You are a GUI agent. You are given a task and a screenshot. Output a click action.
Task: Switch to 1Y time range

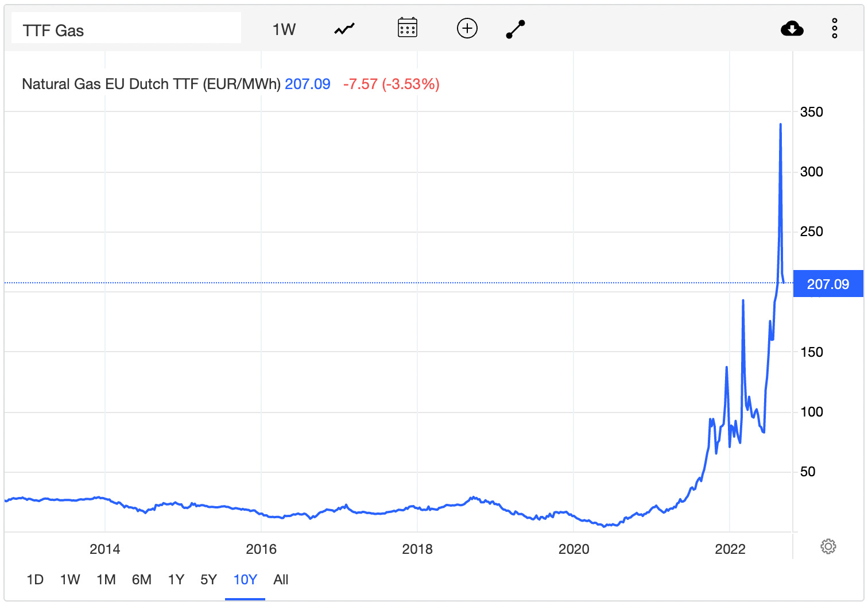pyautogui.click(x=176, y=580)
